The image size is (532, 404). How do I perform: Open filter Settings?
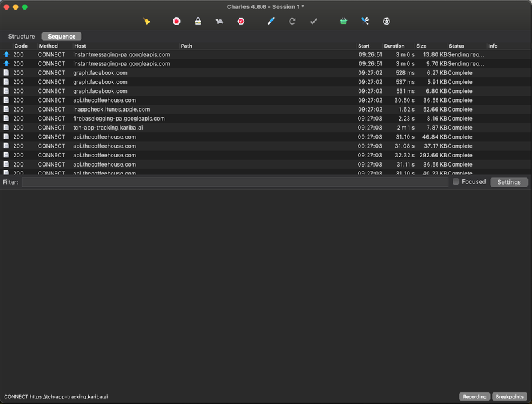pyautogui.click(x=509, y=182)
